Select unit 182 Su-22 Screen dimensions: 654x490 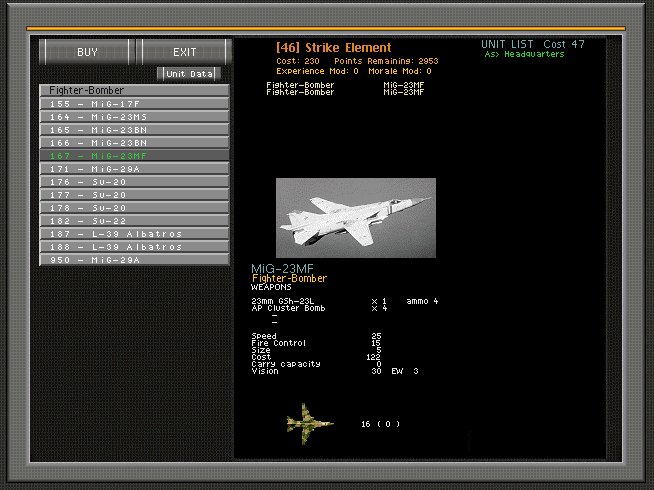[x=134, y=220]
